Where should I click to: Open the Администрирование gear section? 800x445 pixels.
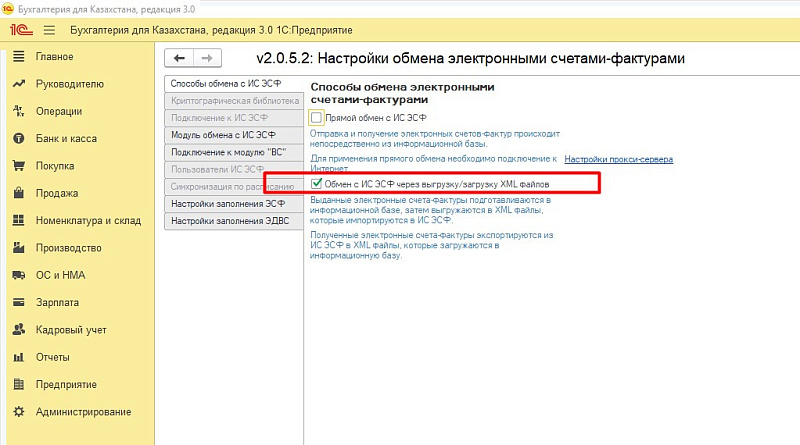coord(83,411)
